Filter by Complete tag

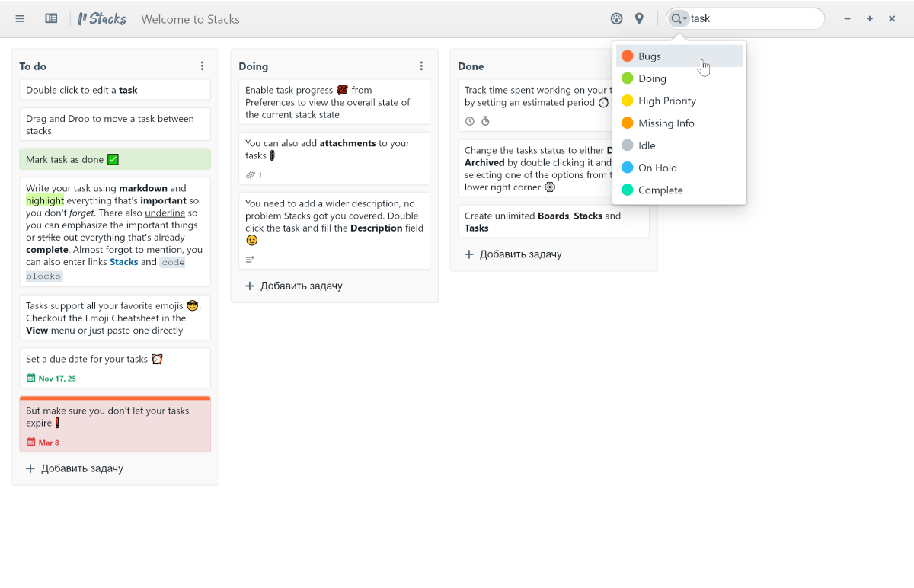[x=679, y=190]
